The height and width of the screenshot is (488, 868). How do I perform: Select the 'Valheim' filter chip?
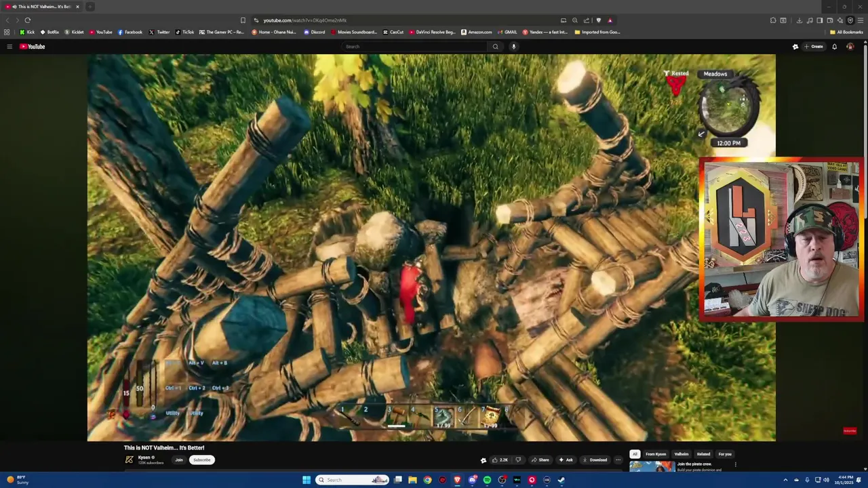click(x=682, y=454)
